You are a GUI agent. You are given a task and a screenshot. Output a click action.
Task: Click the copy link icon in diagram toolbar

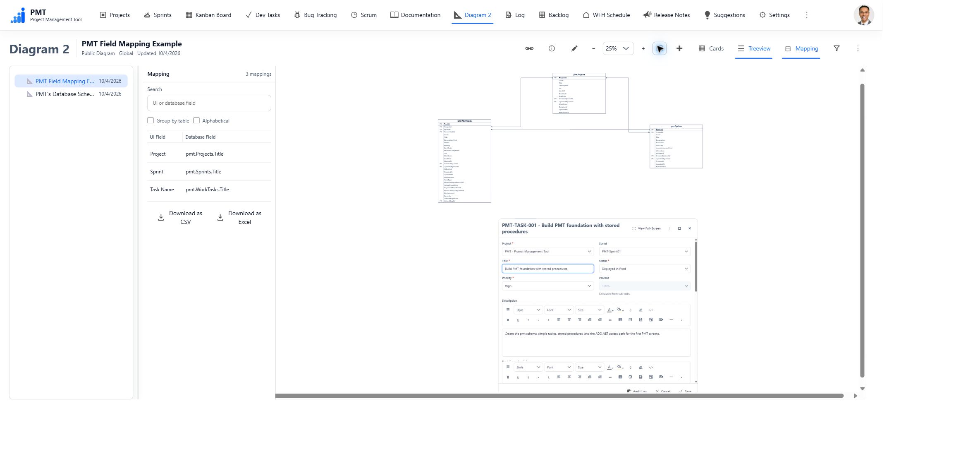pyautogui.click(x=529, y=48)
